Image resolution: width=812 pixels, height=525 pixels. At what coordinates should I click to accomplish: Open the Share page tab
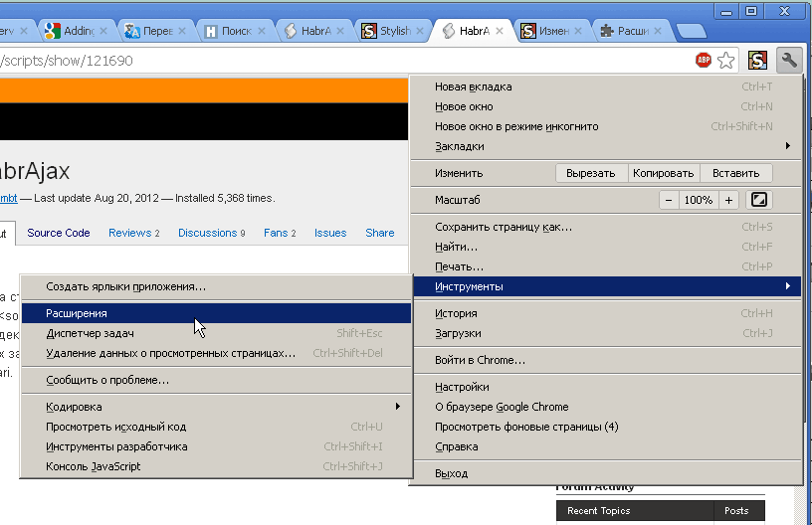click(x=379, y=233)
